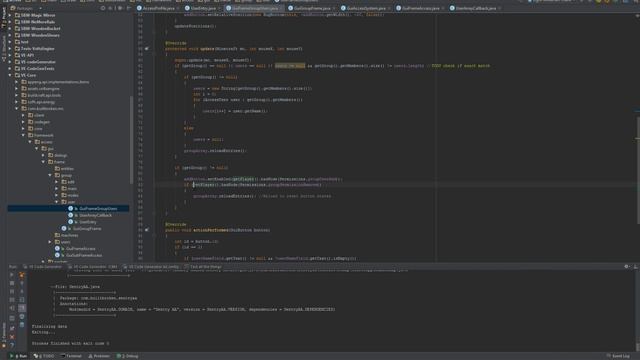Expand the SBM NoMoreRain module
The width and height of the screenshot is (640, 360).
(x=10, y=22)
